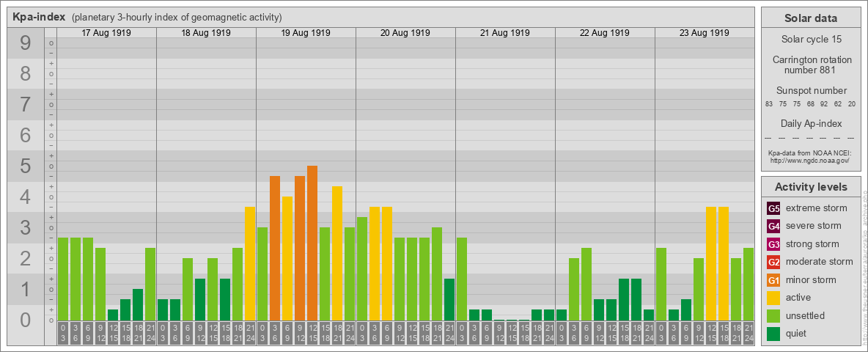The height and width of the screenshot is (352, 868).
Task: Click the yellow active level swatch
Action: pyautogui.click(x=773, y=298)
